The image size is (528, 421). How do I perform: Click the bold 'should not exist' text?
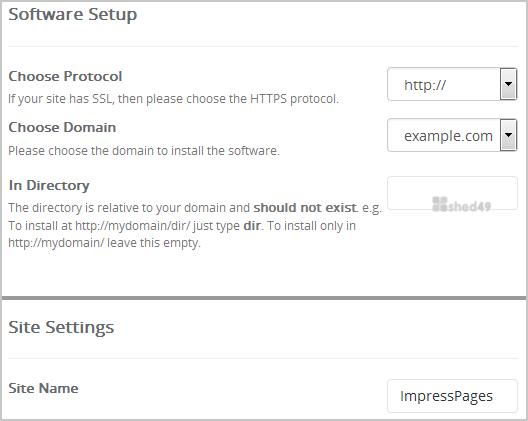(x=304, y=208)
